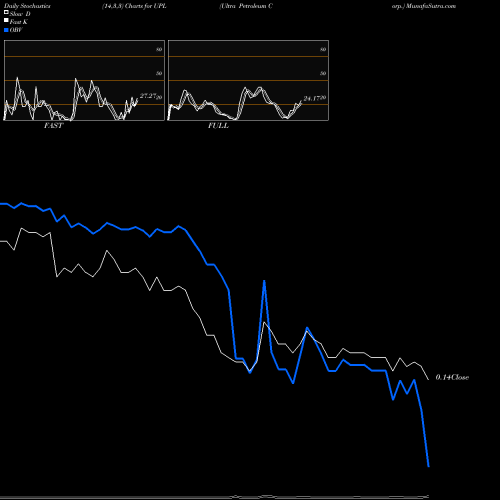Click the Fast K legend swatch
Image resolution: width=500 pixels, height=500 pixels.
coord(6,20)
